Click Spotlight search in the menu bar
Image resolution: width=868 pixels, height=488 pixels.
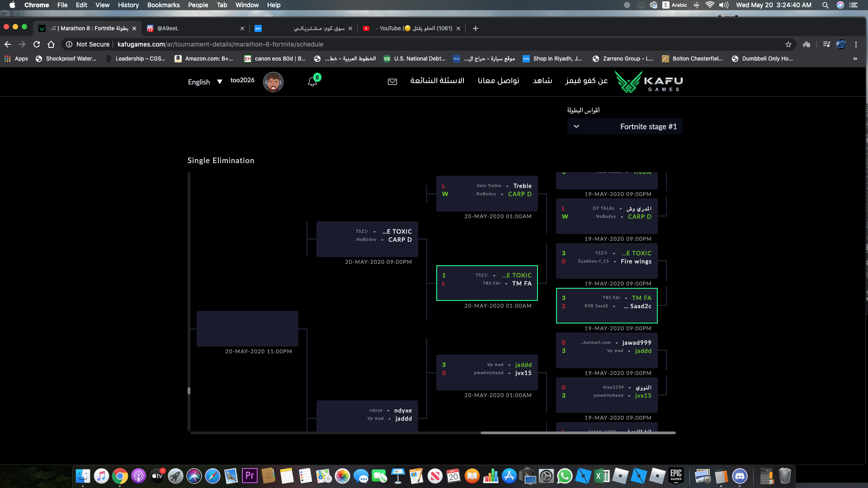click(x=826, y=5)
